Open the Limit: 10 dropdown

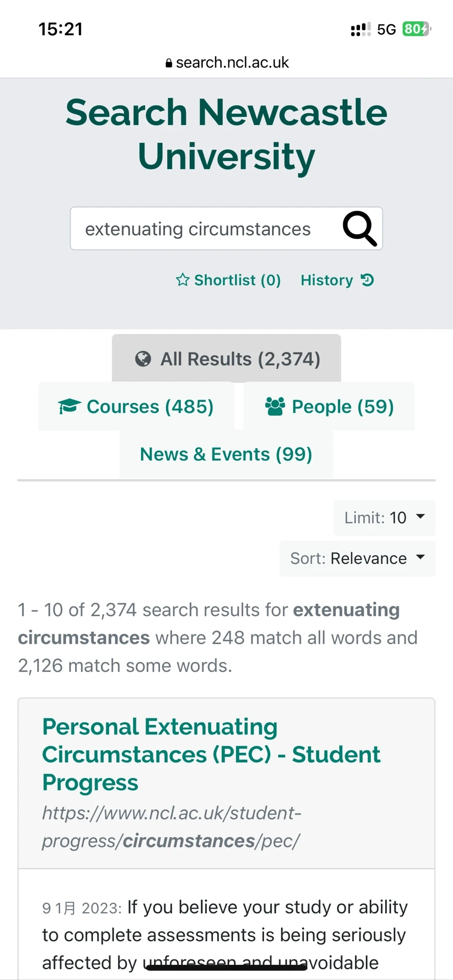coord(385,518)
